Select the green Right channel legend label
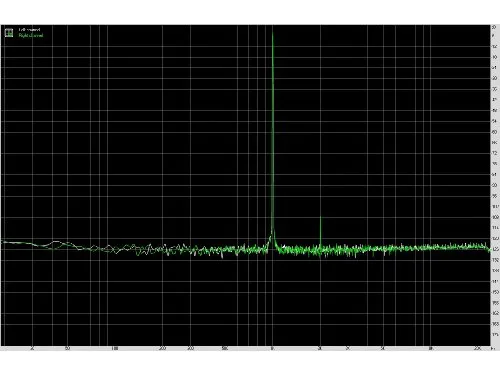 31,35
